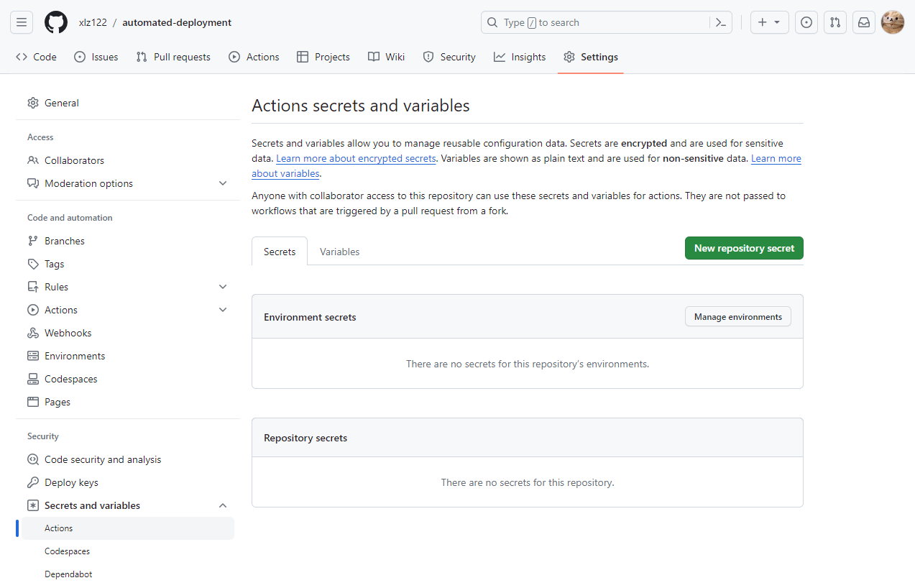Open the Create new plus dropdown
915x588 pixels.
coord(770,22)
